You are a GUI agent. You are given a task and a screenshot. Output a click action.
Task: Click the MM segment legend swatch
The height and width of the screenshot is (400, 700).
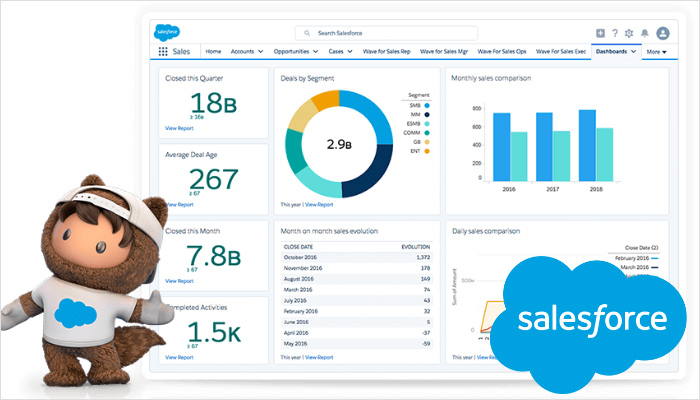click(427, 115)
